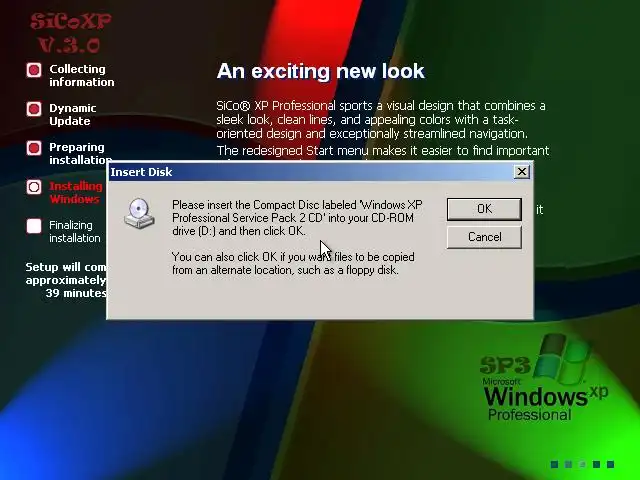Viewport: 640px width, 480px height.
Task: Click the Finalizing installation step indicator
Action: (34, 226)
